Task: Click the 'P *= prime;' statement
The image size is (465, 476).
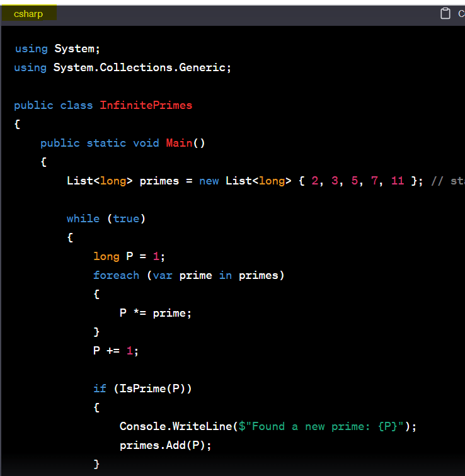Action: point(155,313)
